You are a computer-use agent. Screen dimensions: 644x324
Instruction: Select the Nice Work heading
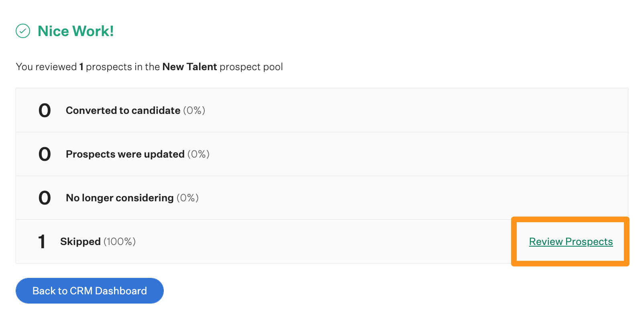coord(75,31)
